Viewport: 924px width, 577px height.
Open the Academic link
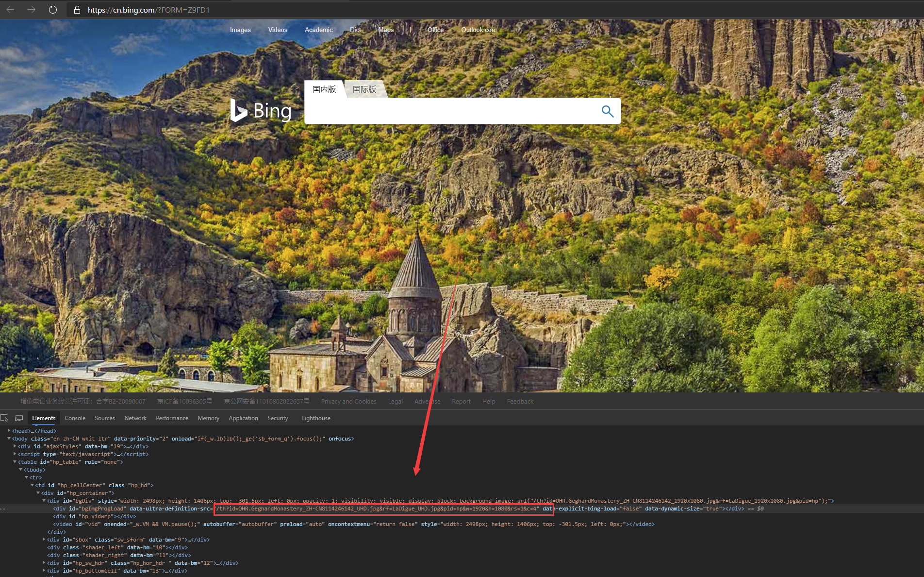pos(318,30)
